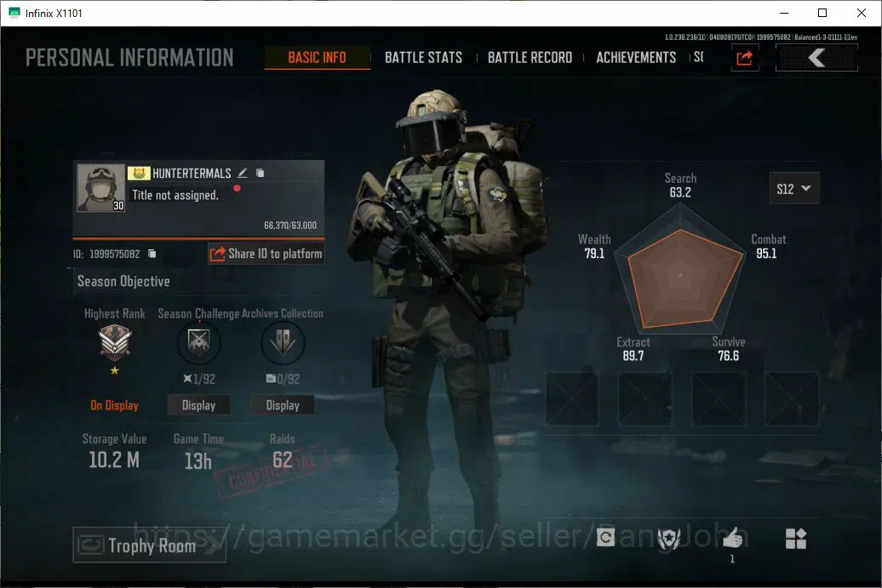Go back using the left arrow button

(816, 57)
